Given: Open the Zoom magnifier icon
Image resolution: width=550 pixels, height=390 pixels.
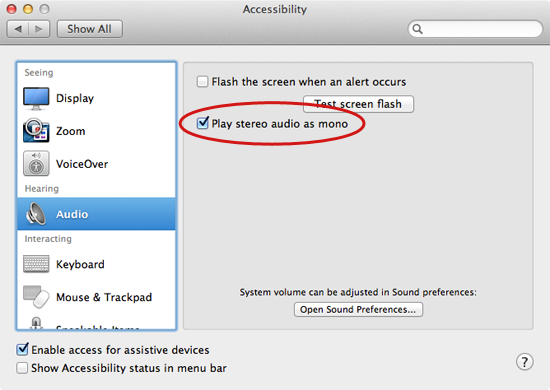Looking at the screenshot, I should point(36,130).
